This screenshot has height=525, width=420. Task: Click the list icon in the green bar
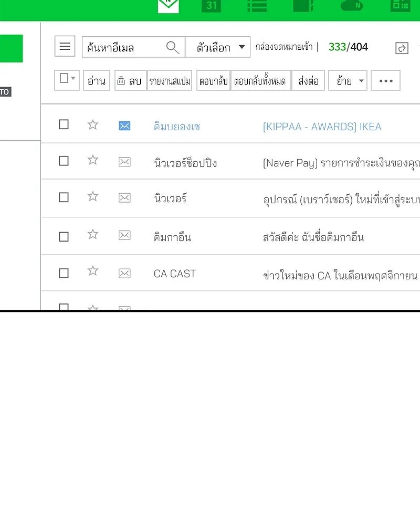coord(256,5)
